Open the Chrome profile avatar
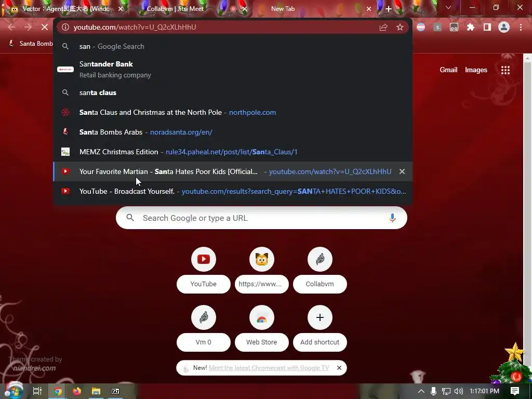 [504, 27]
